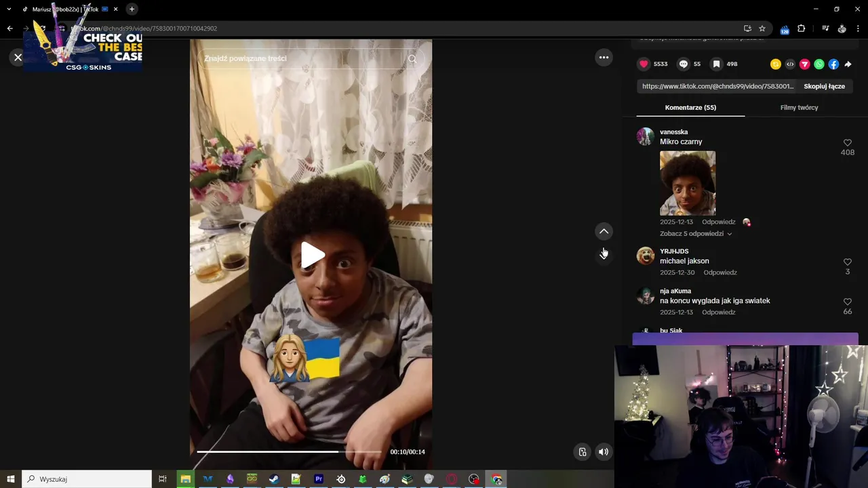Like vanesska's comment 'Mikro czarny'
Image resolution: width=868 pixels, height=488 pixels.
[847, 143]
